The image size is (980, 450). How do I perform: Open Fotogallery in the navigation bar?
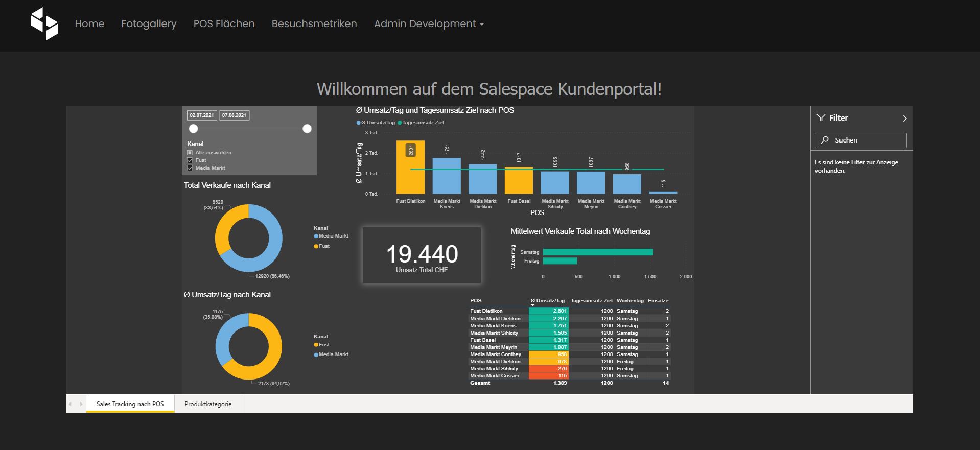[149, 23]
